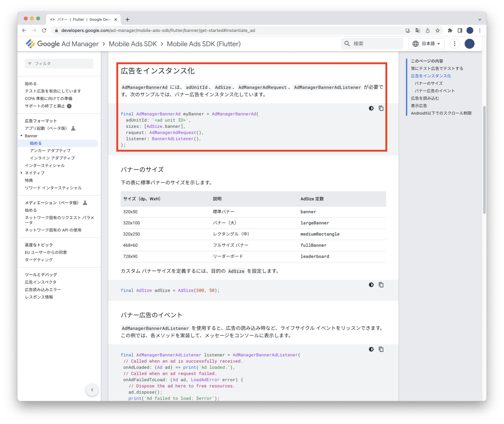504x424 pixels.
Task: Click the beta flask icon beside アプリ起動
Action: coord(73,128)
